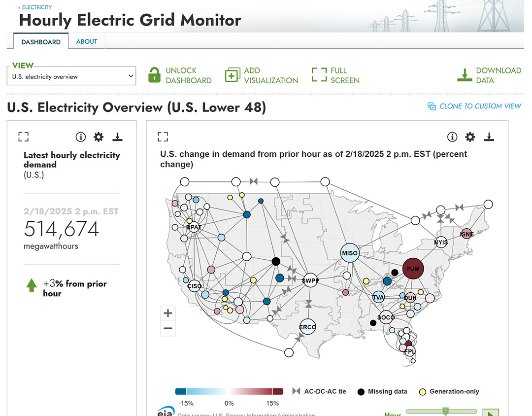This screenshot has width=532, height=416.
Task: Click the play button beside Hour slider
Action: tap(490, 413)
